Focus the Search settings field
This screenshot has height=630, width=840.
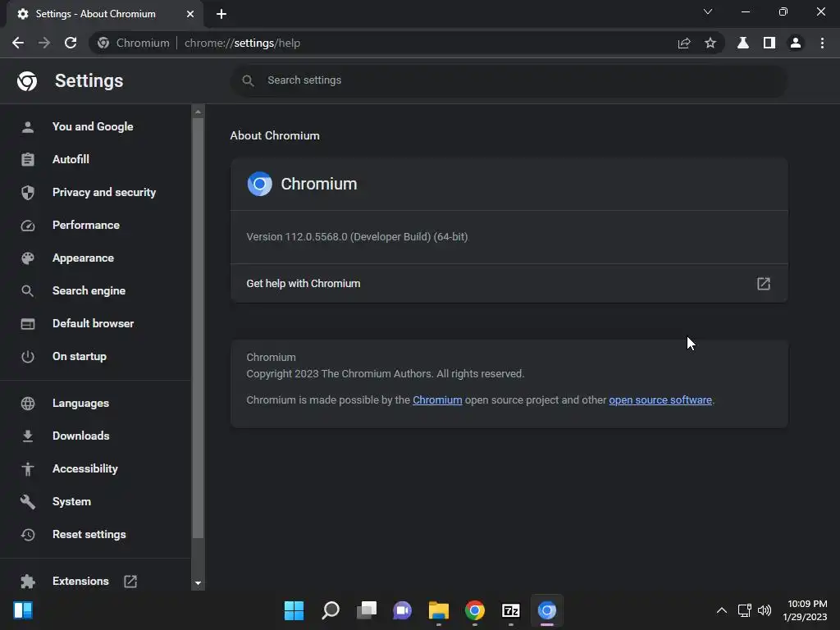[509, 80]
